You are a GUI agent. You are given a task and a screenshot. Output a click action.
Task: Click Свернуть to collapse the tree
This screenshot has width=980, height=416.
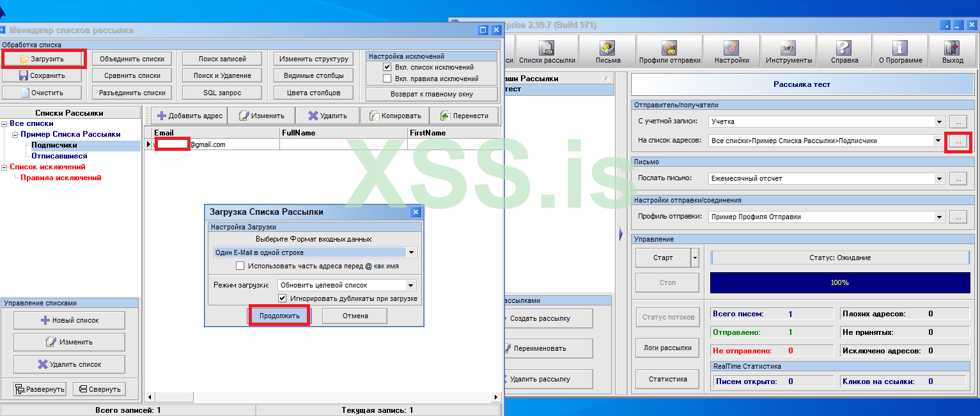(x=99, y=389)
